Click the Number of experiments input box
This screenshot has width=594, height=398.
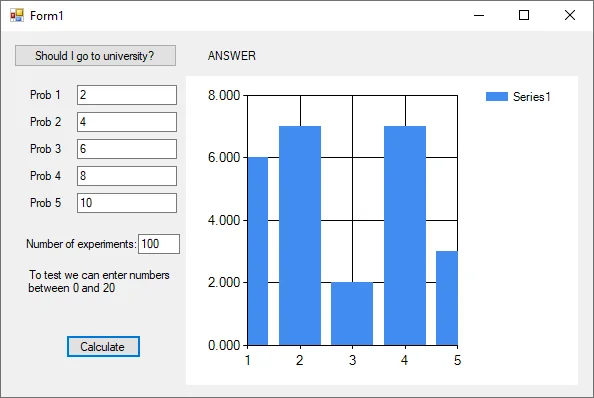click(x=159, y=244)
